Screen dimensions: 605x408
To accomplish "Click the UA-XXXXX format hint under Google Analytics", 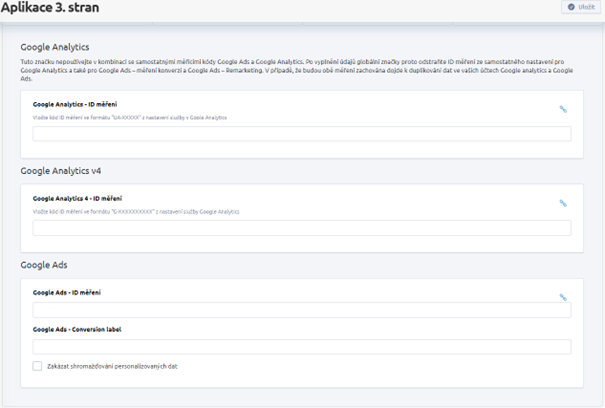I will (x=130, y=118).
